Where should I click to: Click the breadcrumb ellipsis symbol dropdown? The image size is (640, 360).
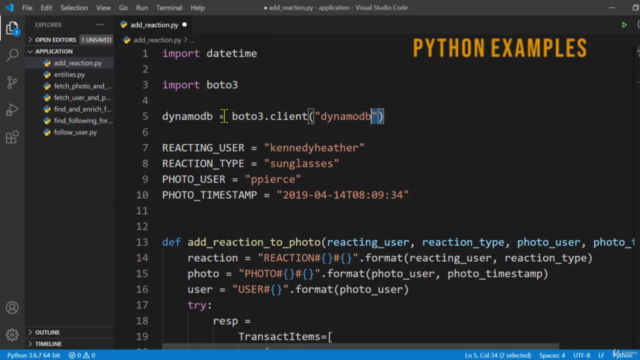[x=192, y=40]
